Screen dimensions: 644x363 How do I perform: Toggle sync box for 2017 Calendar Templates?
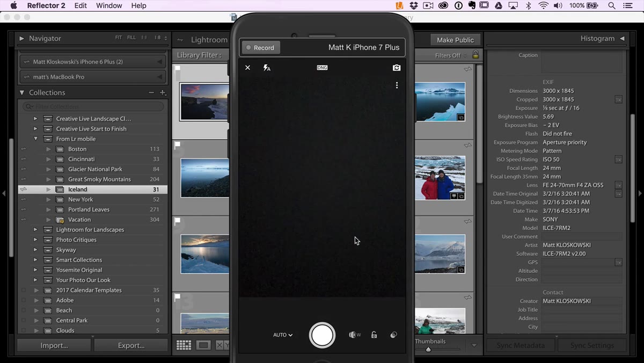coord(23,291)
